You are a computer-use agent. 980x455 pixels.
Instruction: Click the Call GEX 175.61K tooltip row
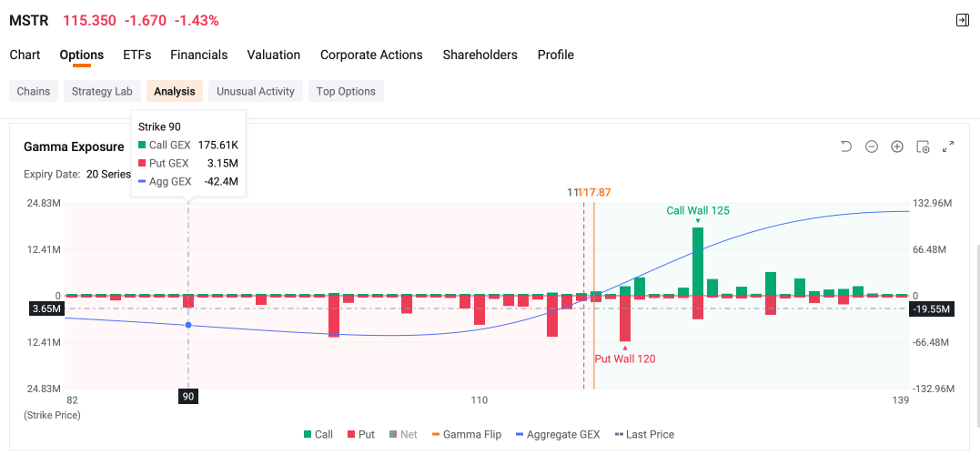click(188, 146)
